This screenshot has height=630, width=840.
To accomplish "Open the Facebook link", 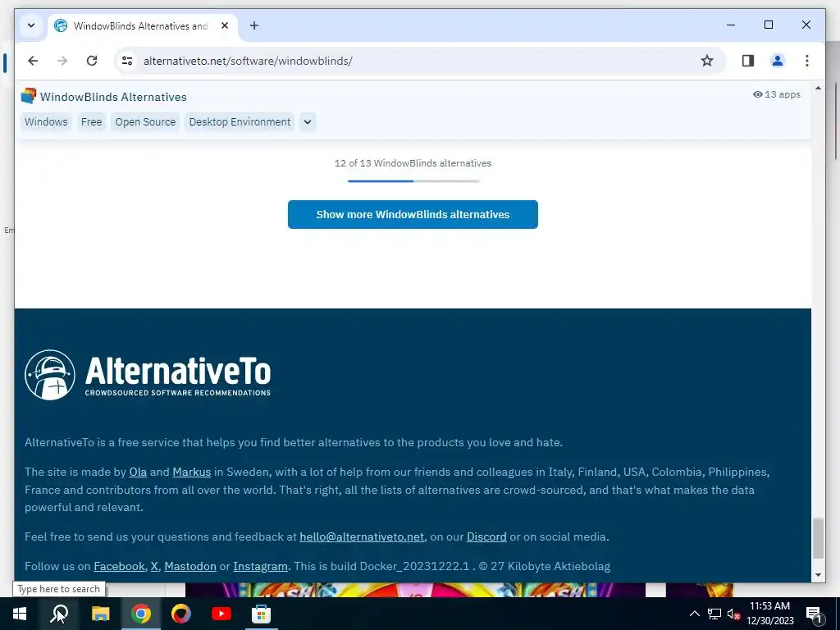I will pos(119,566).
